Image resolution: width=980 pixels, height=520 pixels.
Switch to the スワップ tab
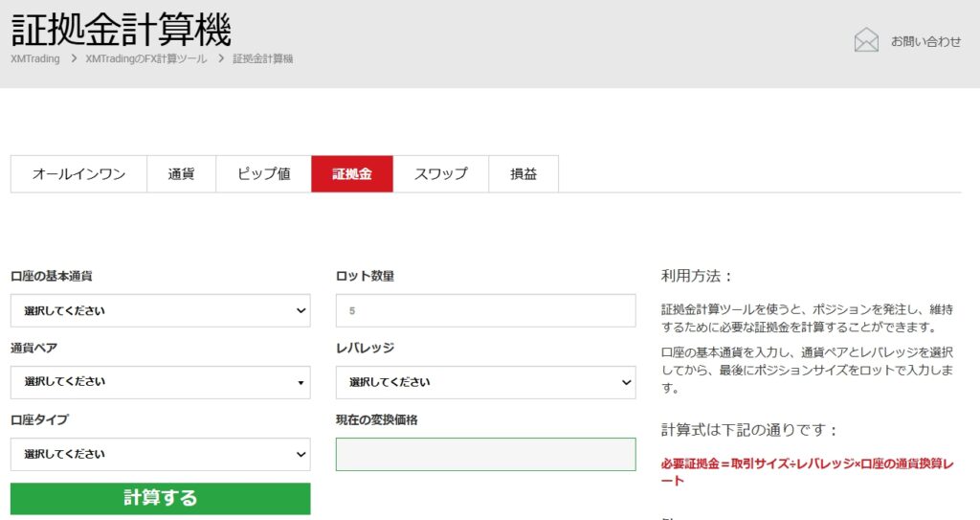(x=440, y=174)
